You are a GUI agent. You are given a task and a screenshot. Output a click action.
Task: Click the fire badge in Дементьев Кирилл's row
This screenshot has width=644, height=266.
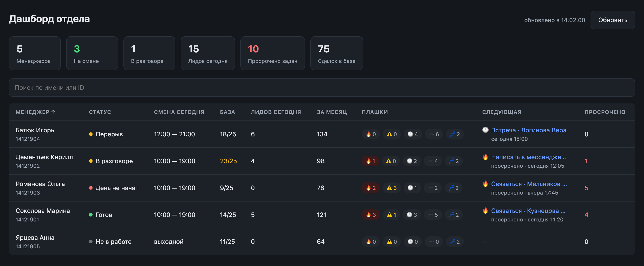[x=370, y=161]
